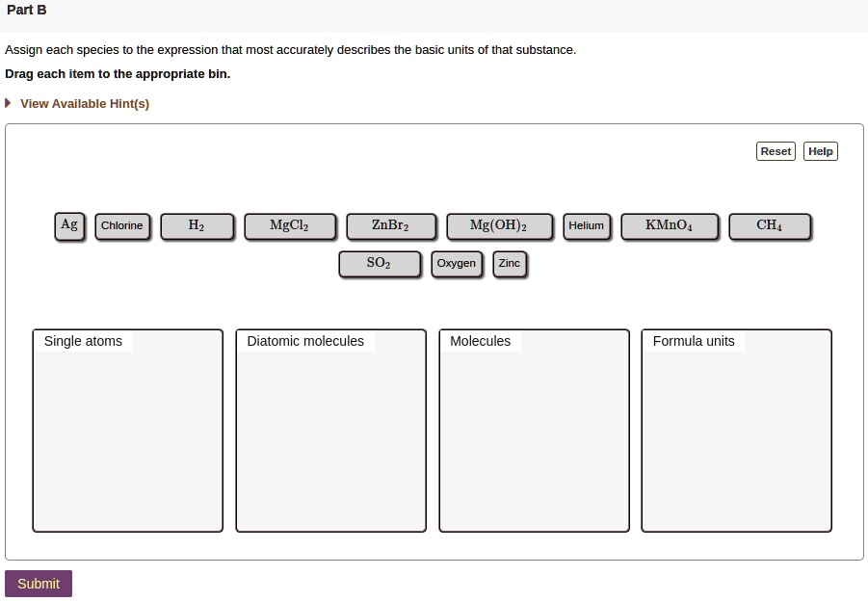Click the Helium tile

(x=586, y=225)
